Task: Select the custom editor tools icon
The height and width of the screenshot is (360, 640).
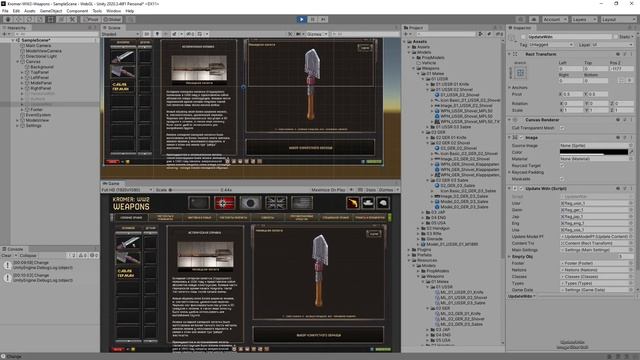Action: [72, 19]
